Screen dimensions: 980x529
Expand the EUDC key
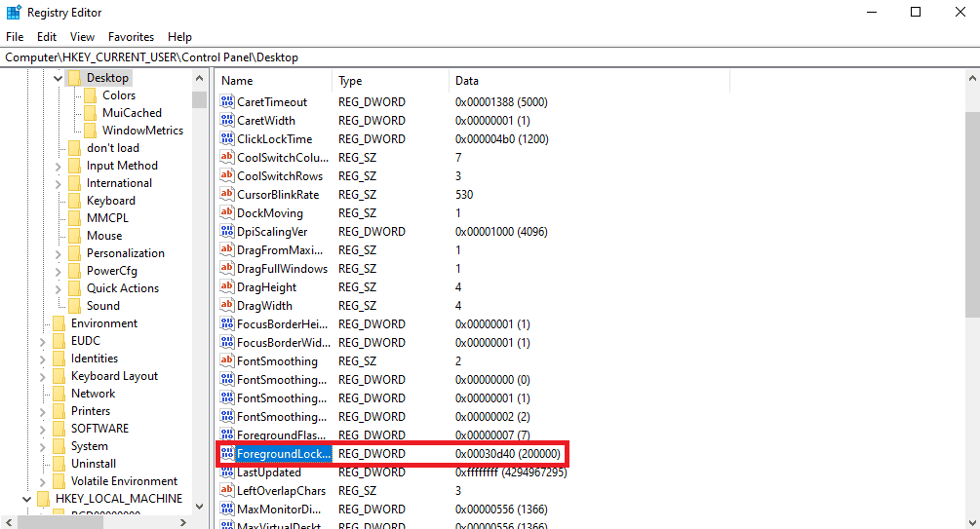(42, 341)
